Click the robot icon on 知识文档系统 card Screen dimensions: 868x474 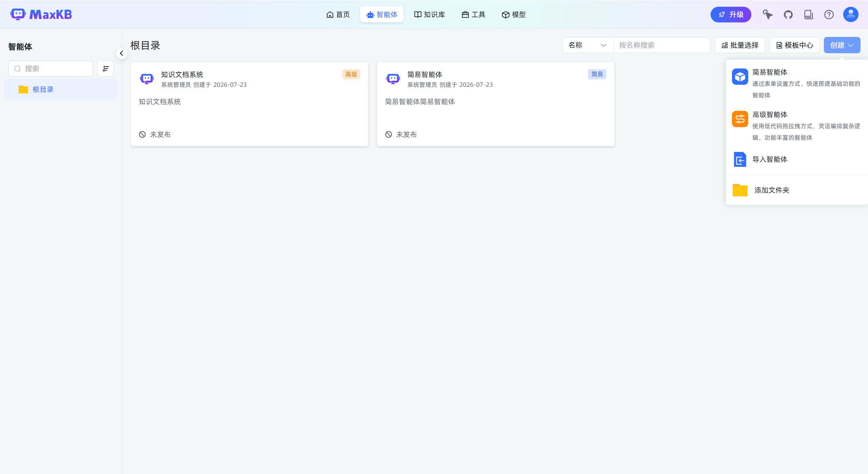pyautogui.click(x=147, y=79)
